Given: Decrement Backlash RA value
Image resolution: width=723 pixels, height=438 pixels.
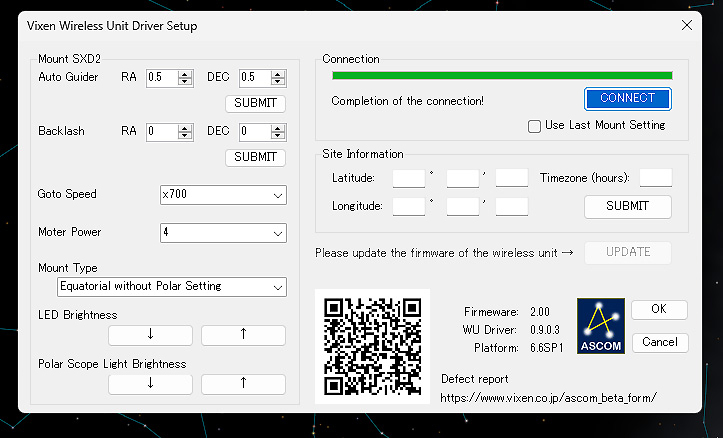Looking at the screenshot, I should [185, 136].
